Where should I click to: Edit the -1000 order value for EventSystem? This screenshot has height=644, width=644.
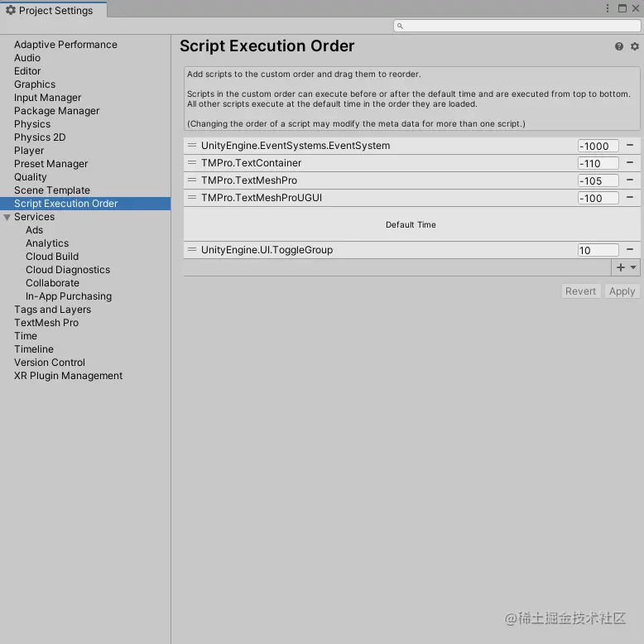(x=598, y=147)
